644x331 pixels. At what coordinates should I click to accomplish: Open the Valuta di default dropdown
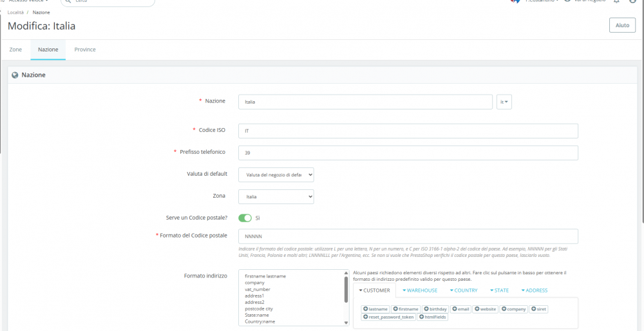276,175
